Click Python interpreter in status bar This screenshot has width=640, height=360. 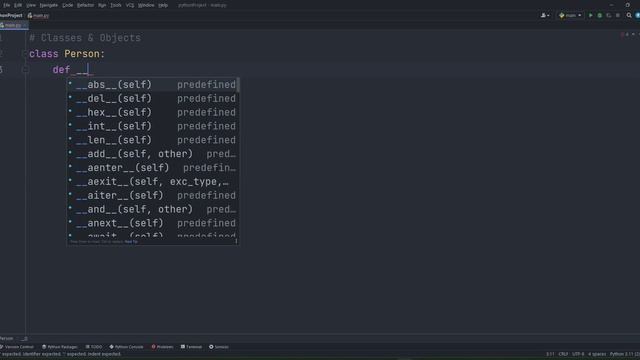[x=624, y=354]
